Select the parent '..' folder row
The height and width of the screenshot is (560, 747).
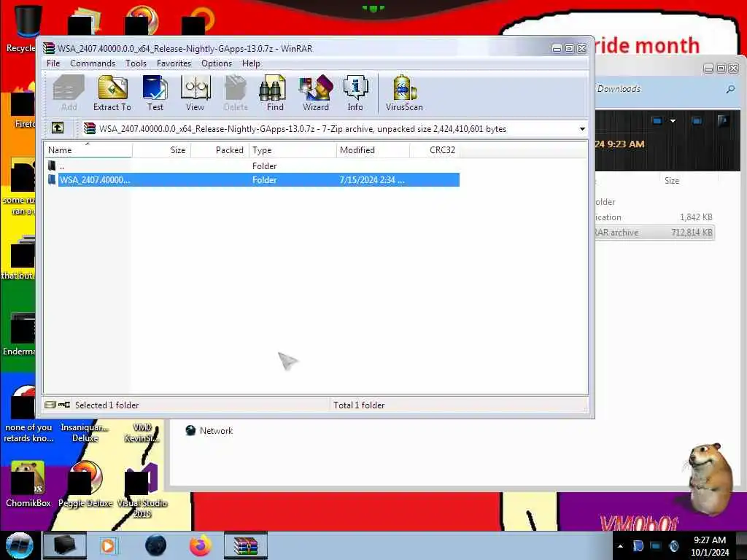pos(252,166)
